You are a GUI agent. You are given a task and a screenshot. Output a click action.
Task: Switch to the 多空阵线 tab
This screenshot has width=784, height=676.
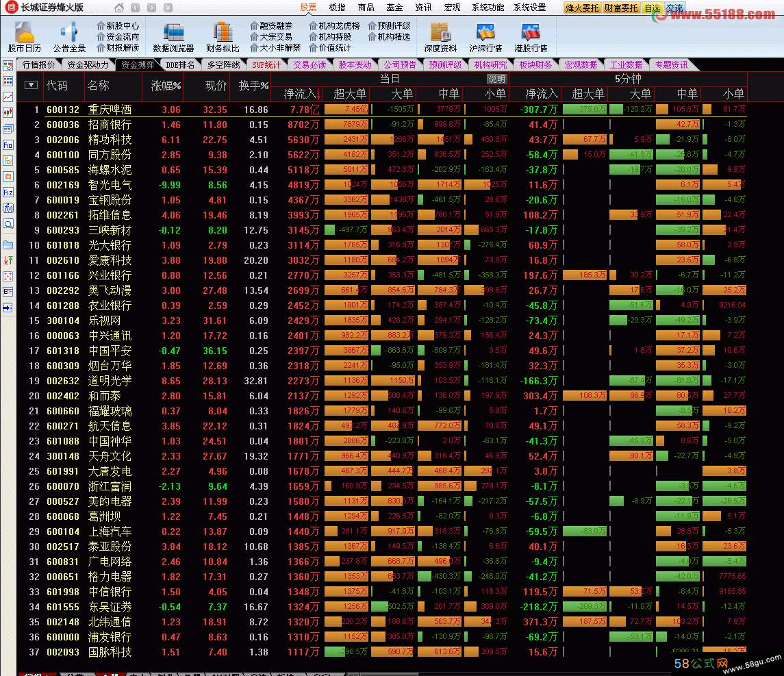[223, 65]
